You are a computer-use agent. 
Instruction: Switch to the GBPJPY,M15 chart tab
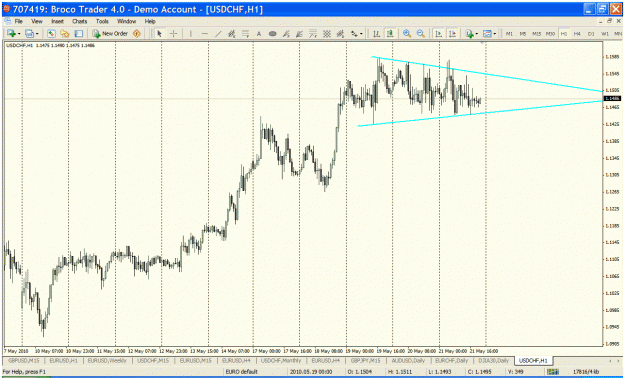pyautogui.click(x=366, y=360)
